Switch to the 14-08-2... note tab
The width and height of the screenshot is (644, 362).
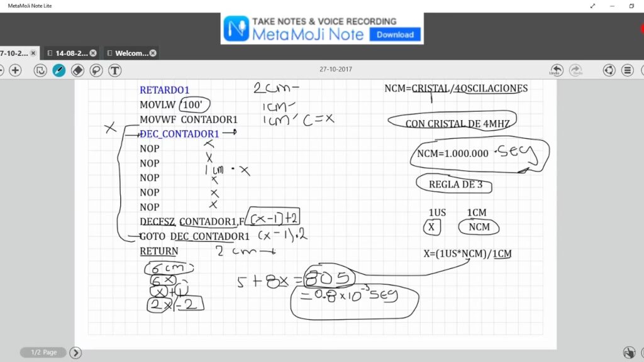pyautogui.click(x=68, y=53)
